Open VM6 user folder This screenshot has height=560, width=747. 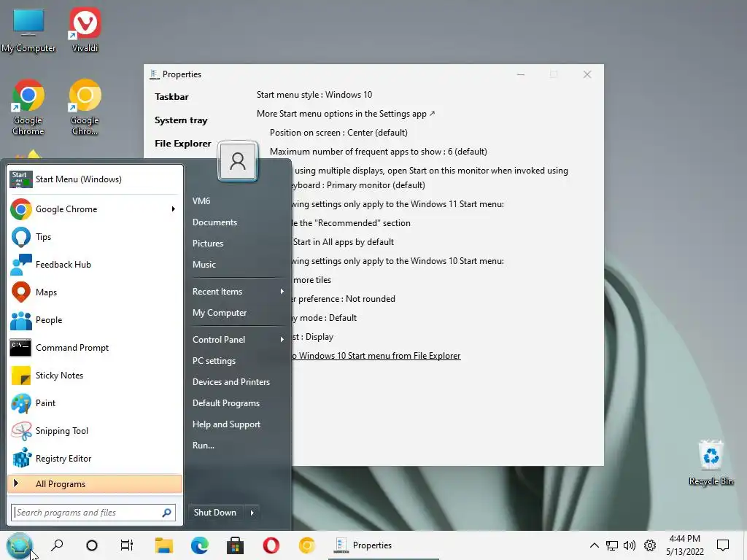pyautogui.click(x=201, y=201)
